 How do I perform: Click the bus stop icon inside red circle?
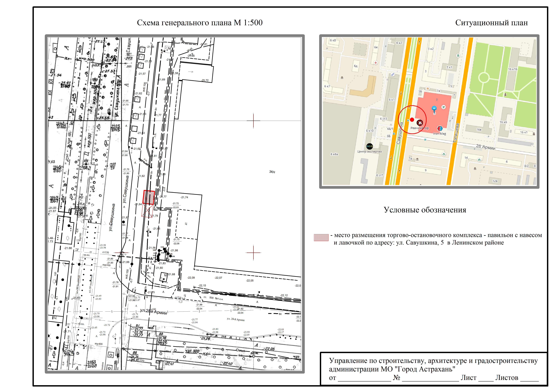tap(408, 120)
